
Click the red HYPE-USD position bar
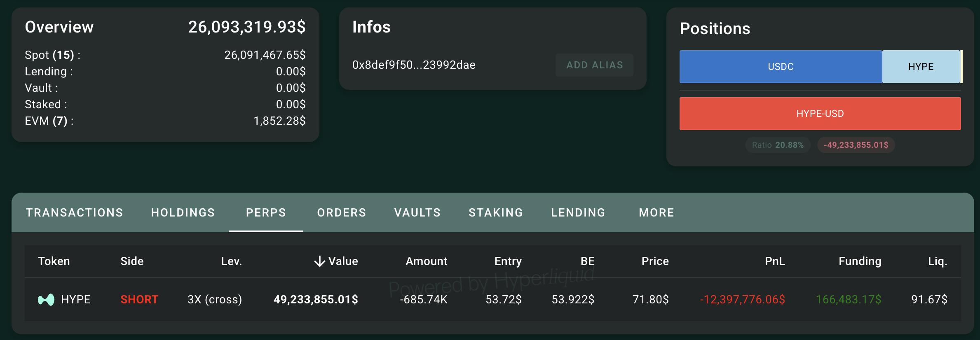click(x=820, y=114)
